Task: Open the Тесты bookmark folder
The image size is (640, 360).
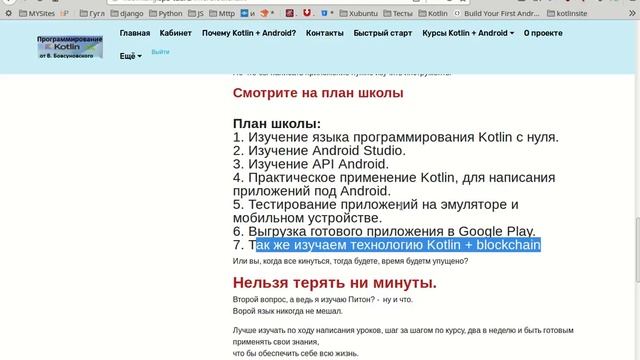Action: 398,13
